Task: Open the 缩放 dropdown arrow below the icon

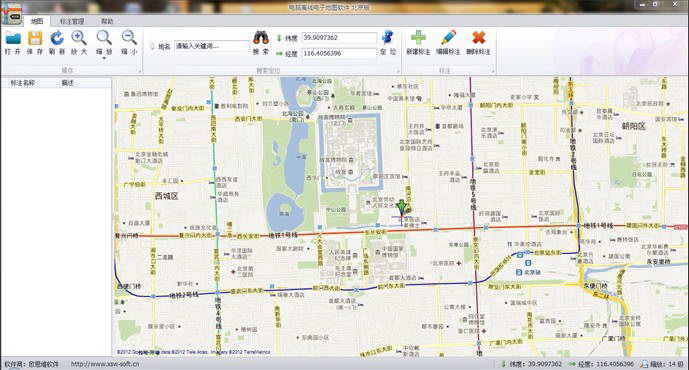Action: tap(104, 58)
